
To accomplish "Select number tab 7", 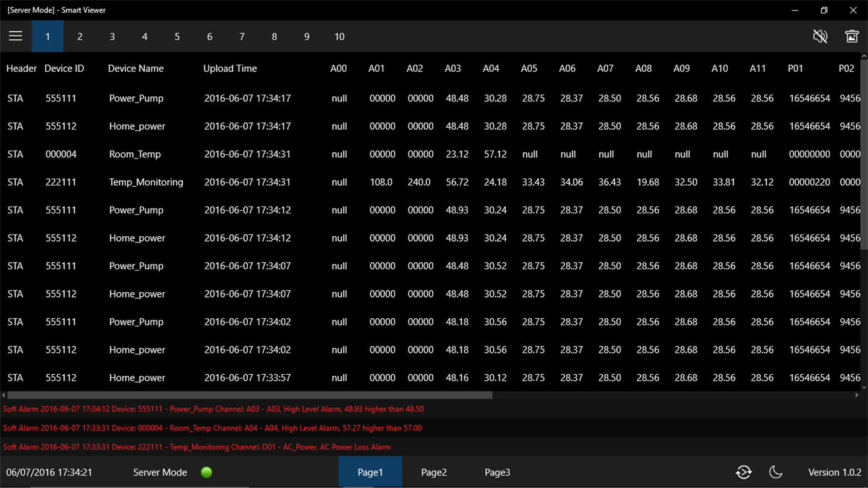I will [242, 36].
